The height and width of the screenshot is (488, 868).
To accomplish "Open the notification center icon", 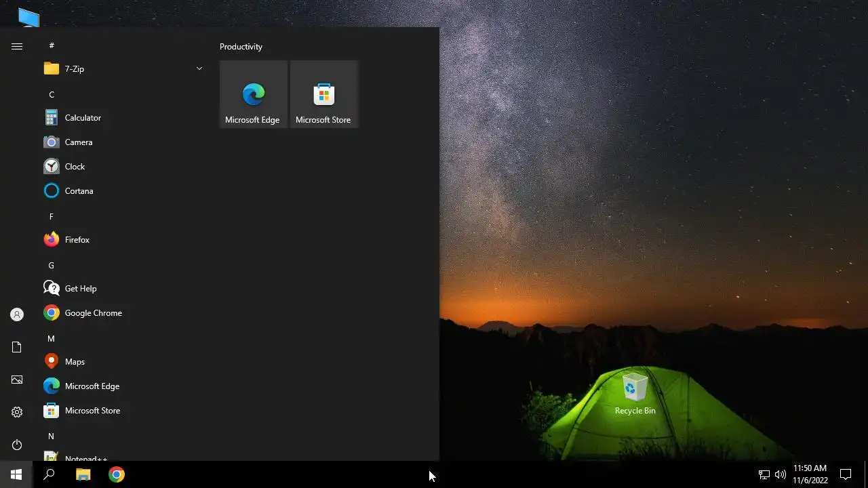I will pos(846,474).
